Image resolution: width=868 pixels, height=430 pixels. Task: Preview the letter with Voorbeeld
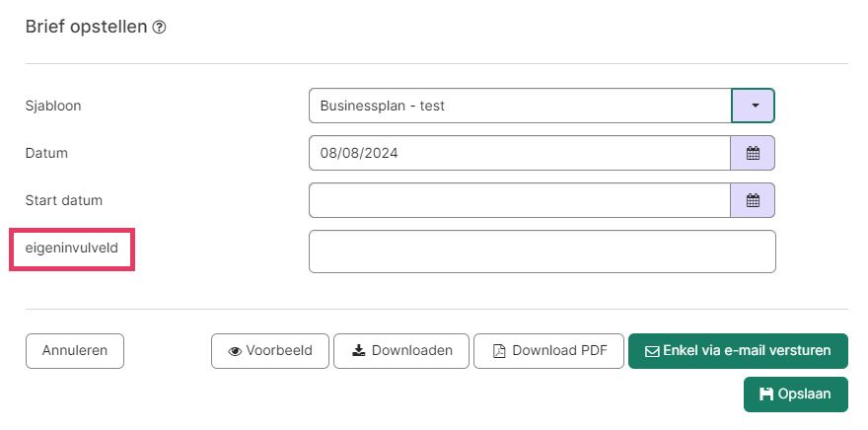(x=270, y=351)
